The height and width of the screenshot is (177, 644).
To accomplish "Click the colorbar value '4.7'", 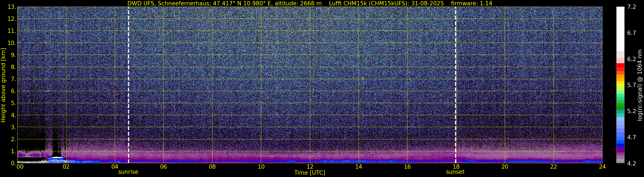I will point(632,137).
